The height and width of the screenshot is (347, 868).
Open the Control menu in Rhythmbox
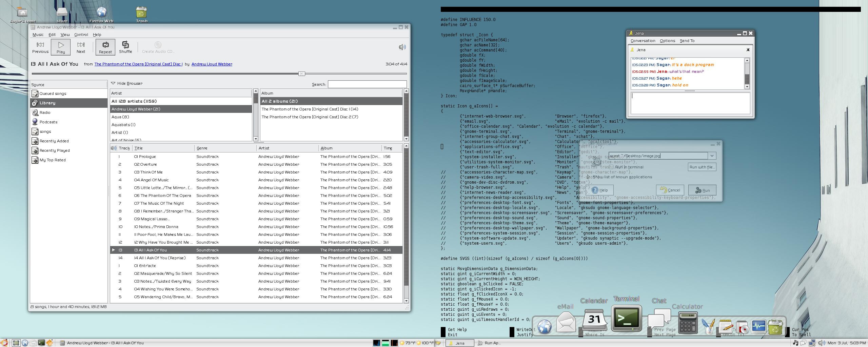coord(81,35)
